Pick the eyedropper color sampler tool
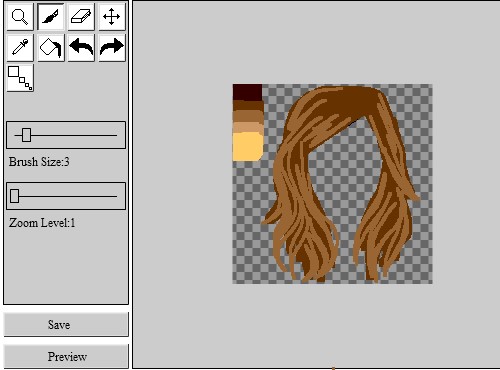500x370 pixels. [x=20, y=47]
